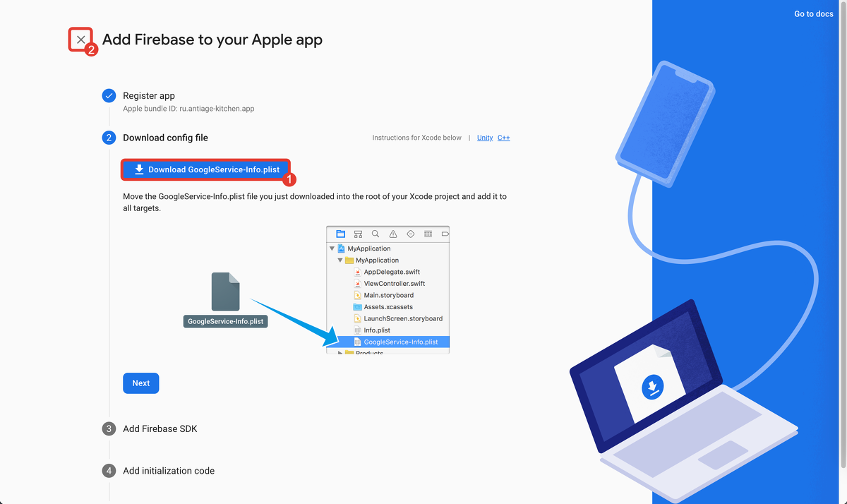
Task: Click the magnifier search icon in Xcode image
Action: [x=376, y=234]
